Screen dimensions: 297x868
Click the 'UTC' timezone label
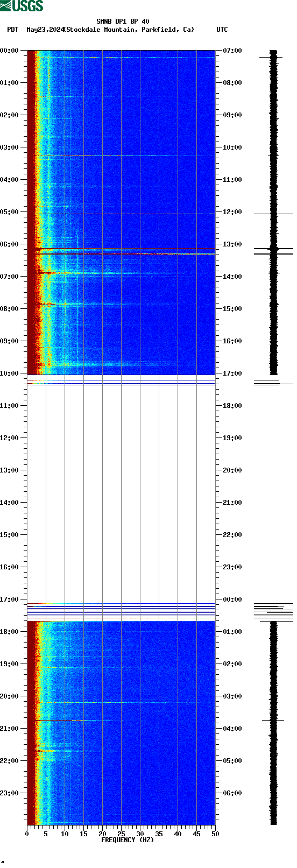[x=222, y=30]
